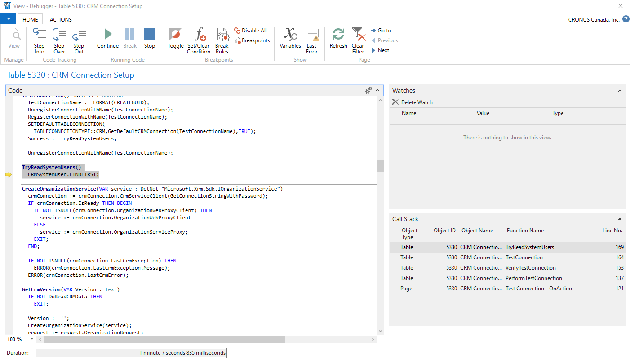Click the Step Into debugger icon
Screen dimensions: 630x364
[40, 40]
